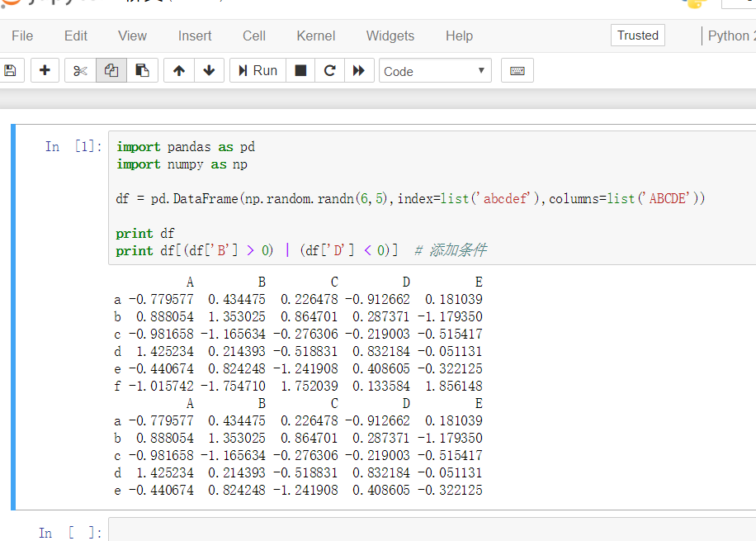Insert a cell below with plus icon
This screenshot has width=756, height=541.
pos(45,70)
